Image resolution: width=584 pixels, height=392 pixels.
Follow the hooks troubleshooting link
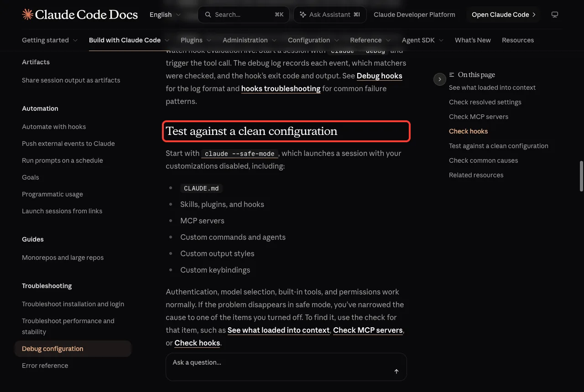coord(281,88)
